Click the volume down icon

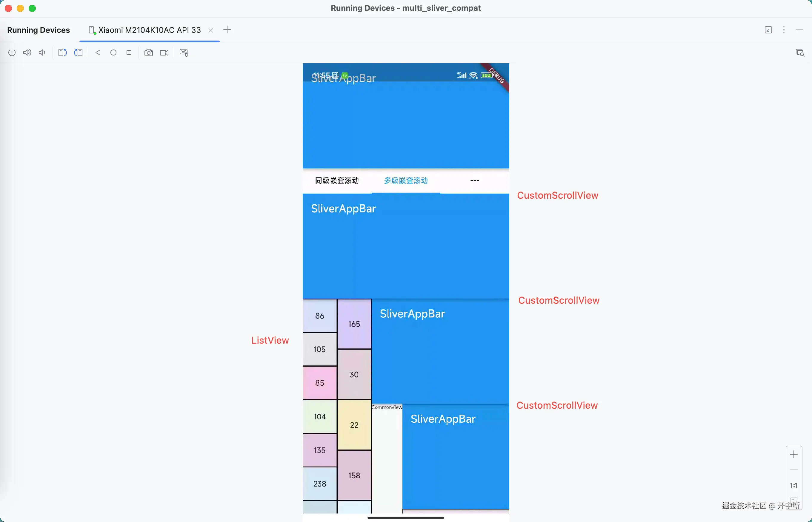(x=42, y=52)
